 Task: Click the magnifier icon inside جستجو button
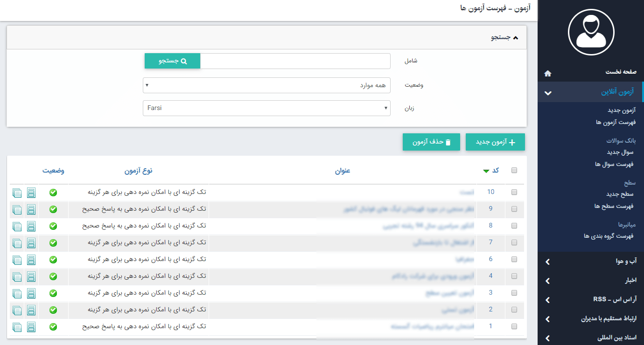click(184, 61)
